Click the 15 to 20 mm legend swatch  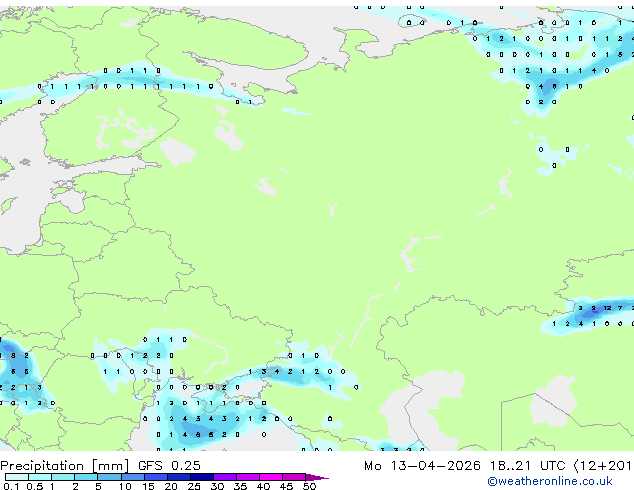pos(156,477)
